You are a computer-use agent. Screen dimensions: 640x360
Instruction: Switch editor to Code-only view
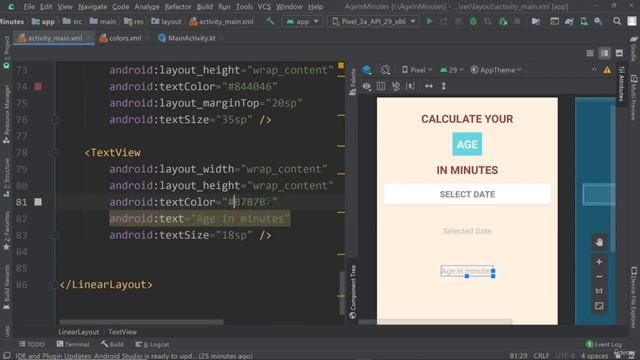590,53
